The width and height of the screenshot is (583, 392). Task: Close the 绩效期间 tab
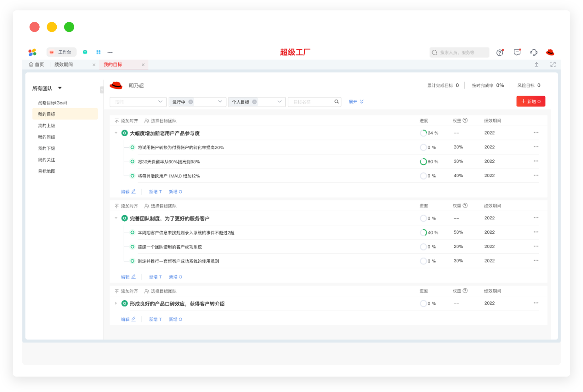click(x=94, y=65)
